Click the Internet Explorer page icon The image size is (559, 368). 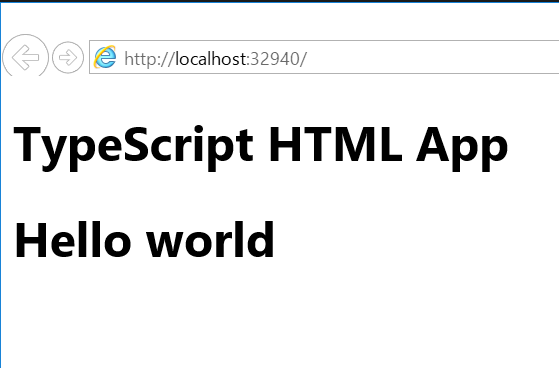coord(105,57)
